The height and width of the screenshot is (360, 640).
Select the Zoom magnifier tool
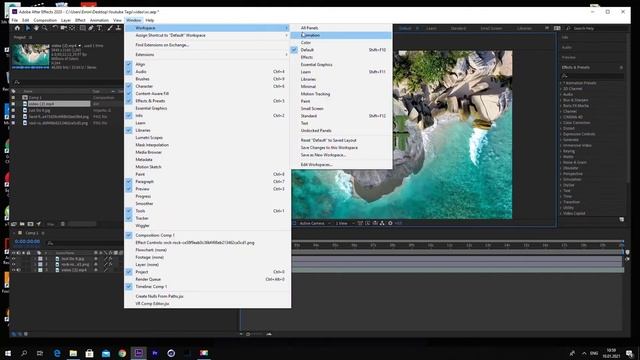(44, 28)
